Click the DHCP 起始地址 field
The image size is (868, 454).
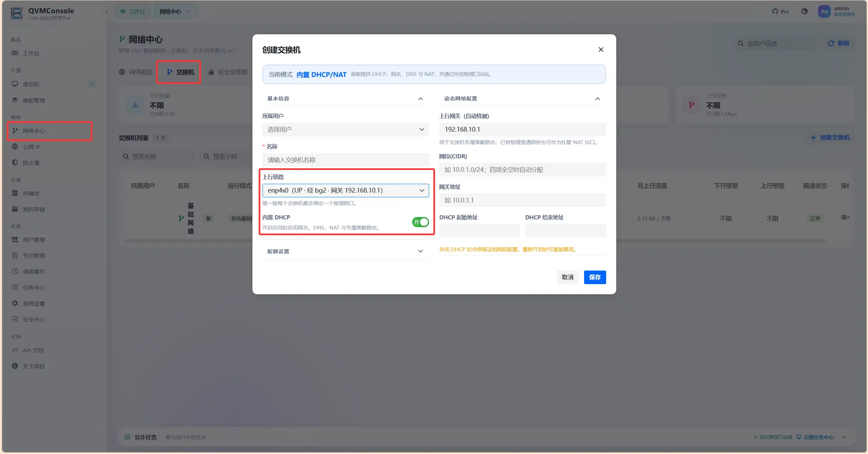pos(479,231)
